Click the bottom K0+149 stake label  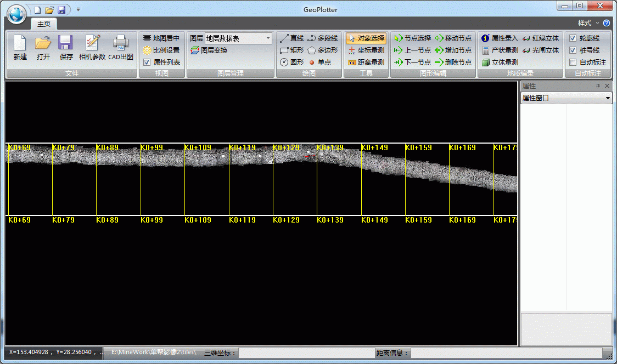[374, 220]
